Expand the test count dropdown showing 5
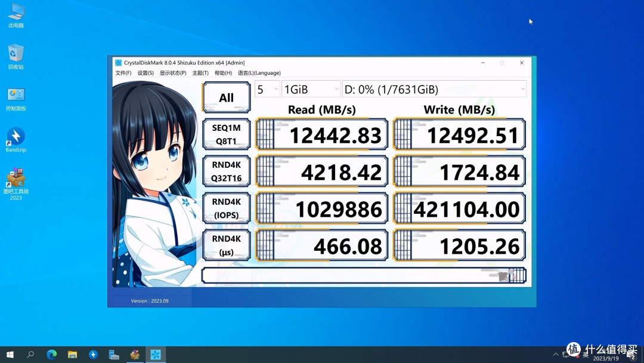Viewport: 644px width, 363px height. (x=267, y=89)
